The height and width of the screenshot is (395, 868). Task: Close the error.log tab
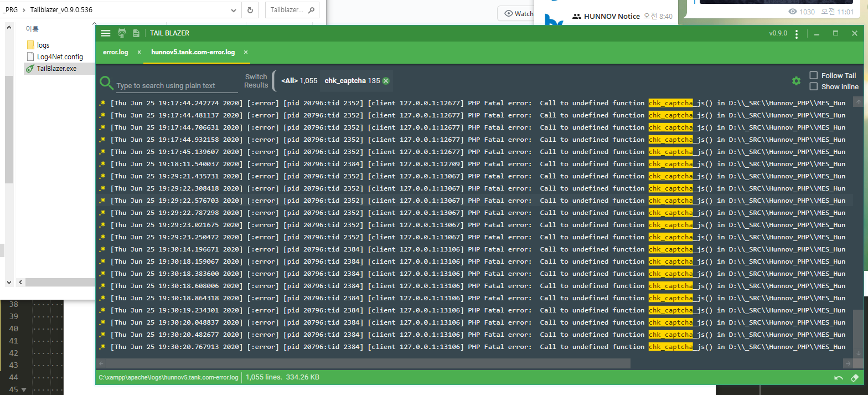(x=139, y=52)
